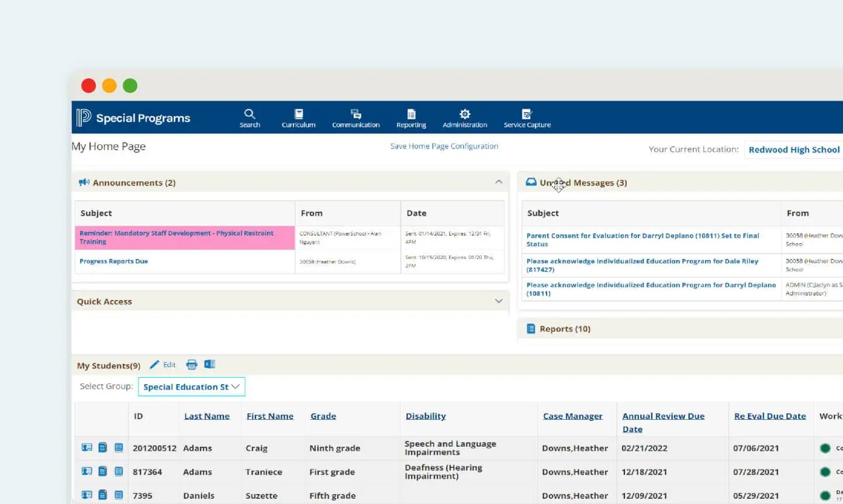The width and height of the screenshot is (843, 504).
Task: Expand the Quick Access section
Action: (x=499, y=301)
